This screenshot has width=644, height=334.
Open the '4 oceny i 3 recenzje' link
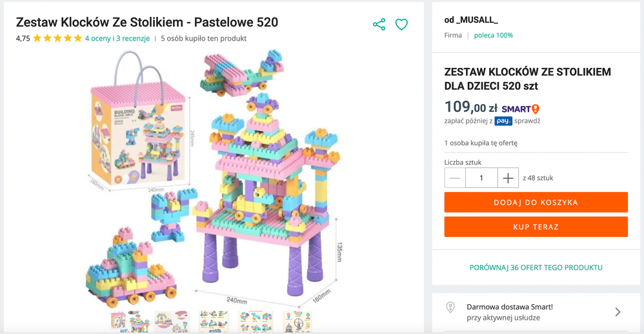coord(117,38)
